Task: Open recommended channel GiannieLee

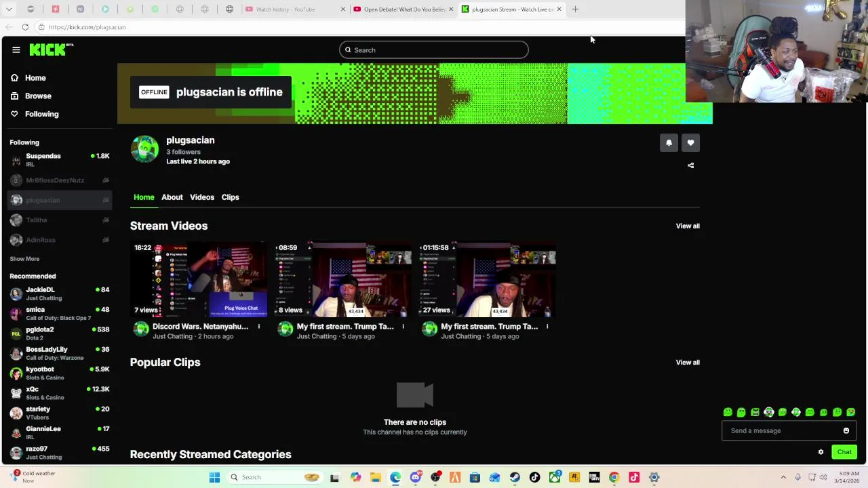Action: 60,432
